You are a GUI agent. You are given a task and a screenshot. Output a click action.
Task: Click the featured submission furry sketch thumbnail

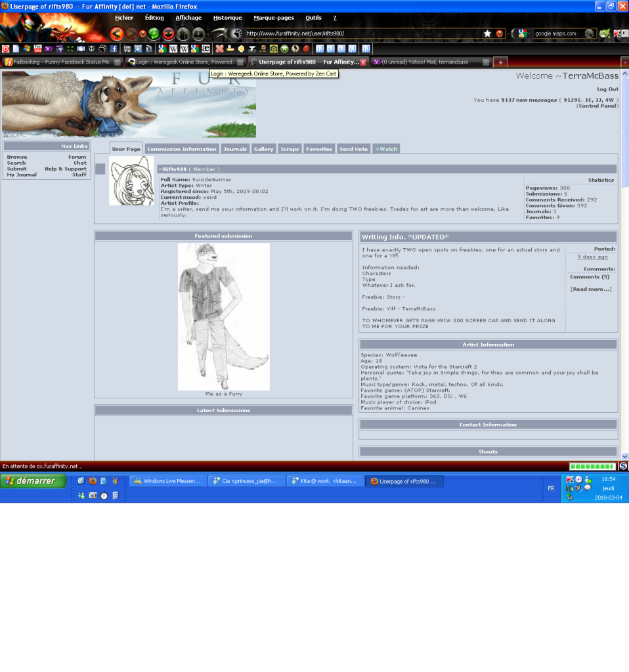point(223,316)
